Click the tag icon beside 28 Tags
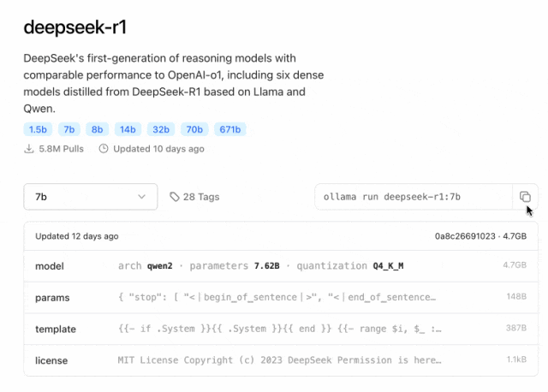The width and height of the screenshot is (548, 392). (x=175, y=197)
